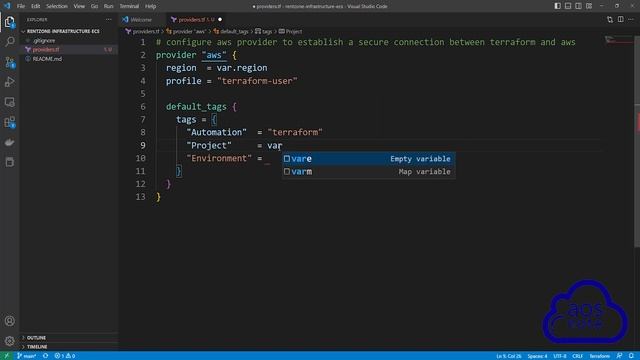The height and width of the screenshot is (360, 640).
Task: Open .gitignore in the explorer
Action: [x=44, y=40]
